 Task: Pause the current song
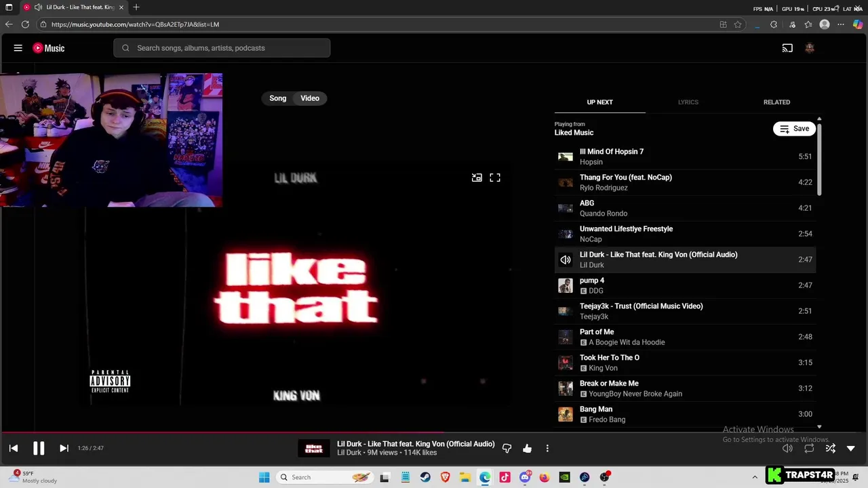tap(39, 448)
